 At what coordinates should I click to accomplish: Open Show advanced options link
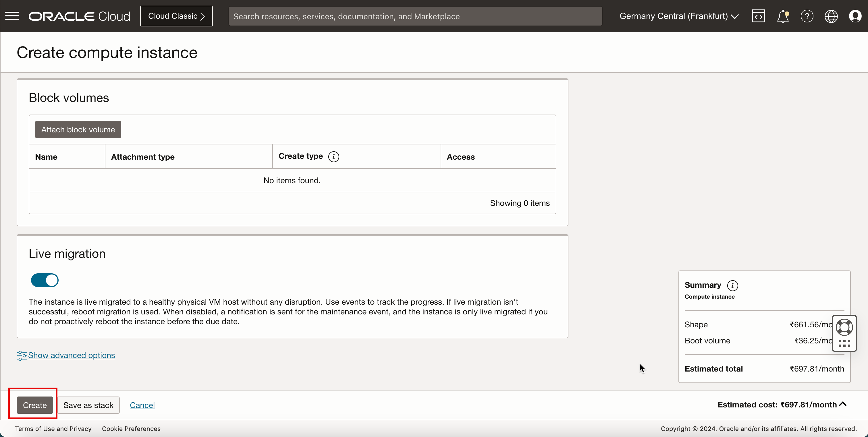click(72, 355)
